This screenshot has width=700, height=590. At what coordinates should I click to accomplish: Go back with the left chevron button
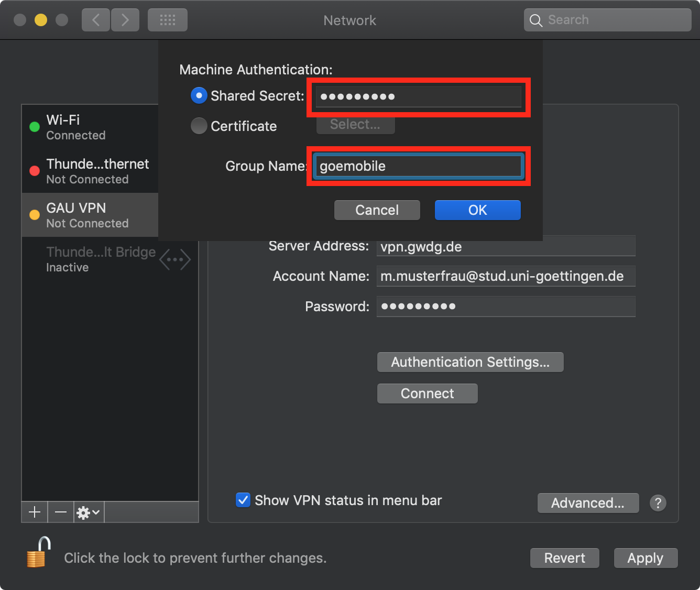(x=96, y=20)
